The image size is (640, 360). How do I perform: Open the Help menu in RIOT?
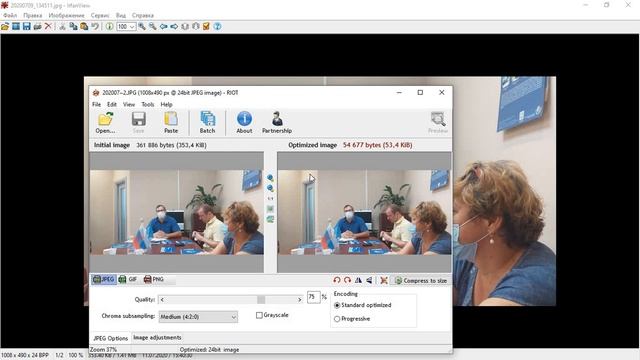[166, 104]
